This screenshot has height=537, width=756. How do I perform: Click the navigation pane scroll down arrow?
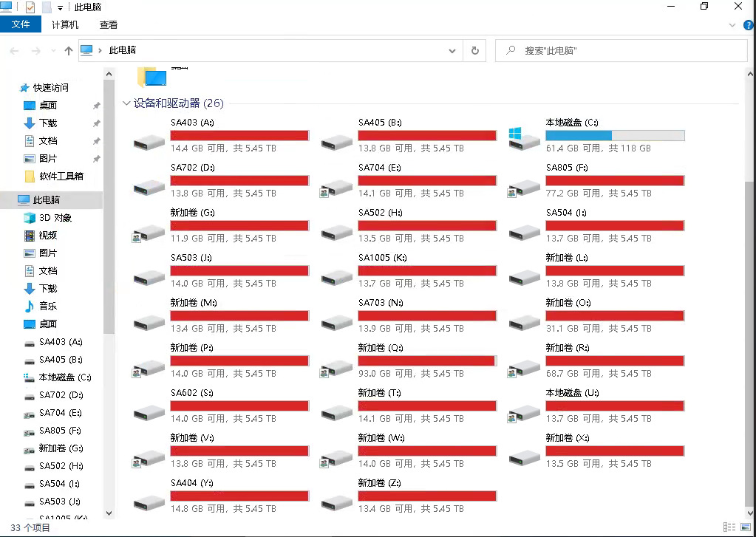[109, 513]
